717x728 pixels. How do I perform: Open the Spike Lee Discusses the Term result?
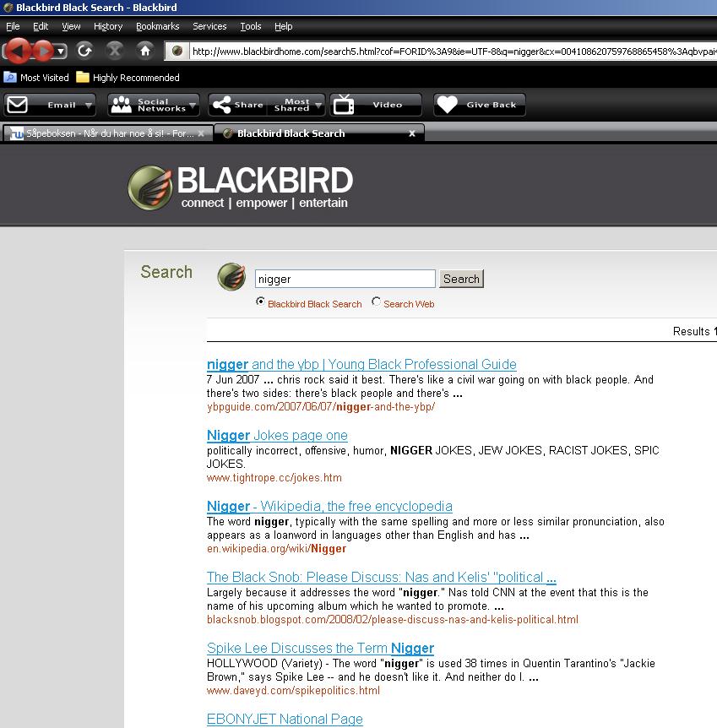[320, 649]
